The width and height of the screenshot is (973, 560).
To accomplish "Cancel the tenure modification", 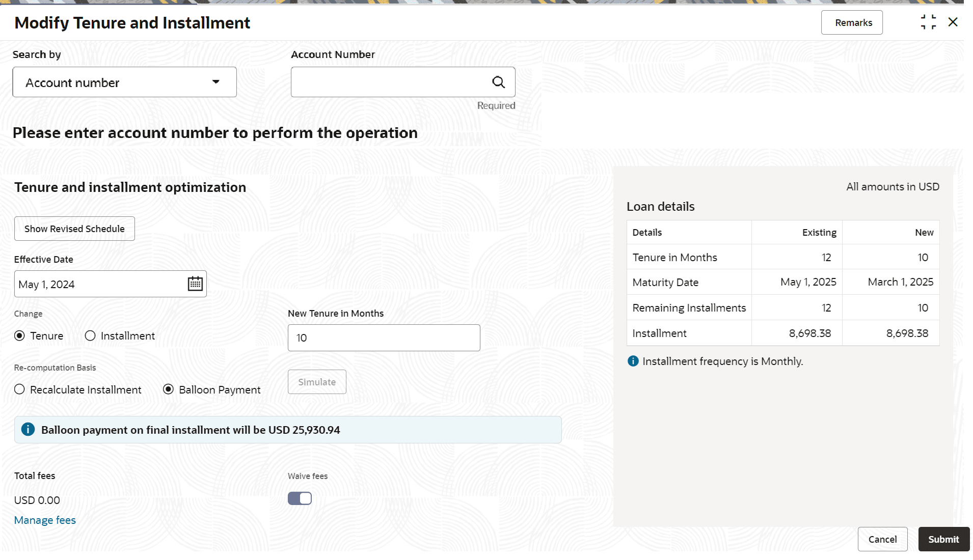I will pos(882,539).
